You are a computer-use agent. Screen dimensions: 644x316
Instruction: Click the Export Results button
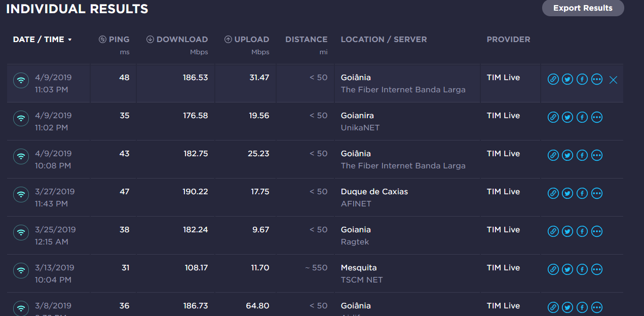tap(583, 8)
